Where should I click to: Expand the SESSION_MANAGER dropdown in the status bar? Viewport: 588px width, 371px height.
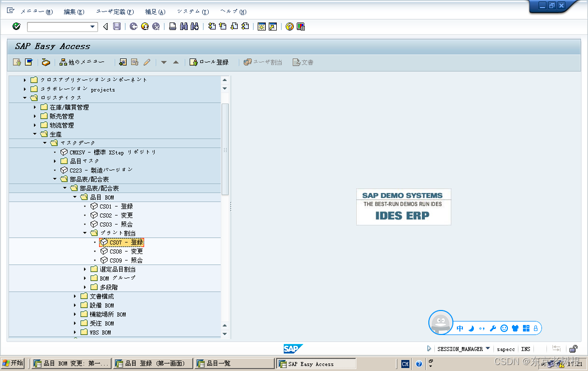[x=488, y=348]
